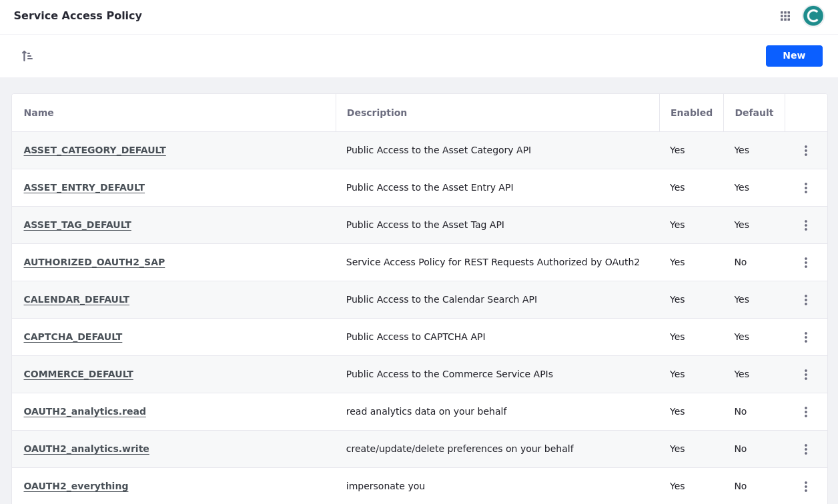Open the COMMERCE_DEFAULT policy link
The height and width of the screenshot is (504, 838).
pos(78,374)
